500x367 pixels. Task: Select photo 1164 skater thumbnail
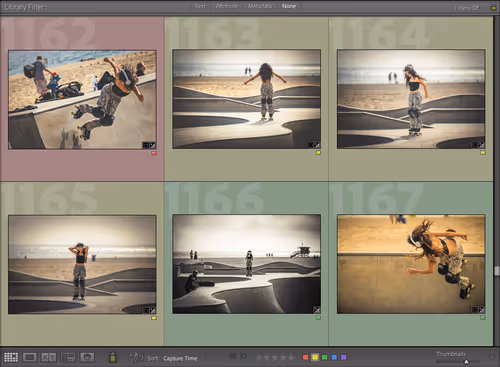pyautogui.click(x=411, y=99)
